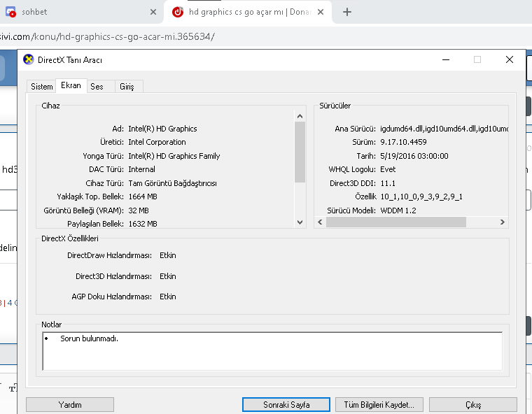Image resolution: width=532 pixels, height=414 pixels.
Task: Click the Cihaz vertical scrollbar thumb
Action: [300, 152]
